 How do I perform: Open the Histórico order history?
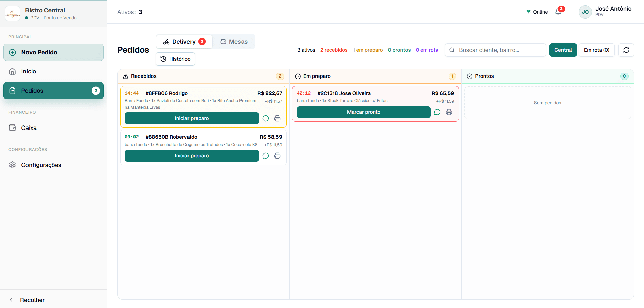tap(175, 59)
